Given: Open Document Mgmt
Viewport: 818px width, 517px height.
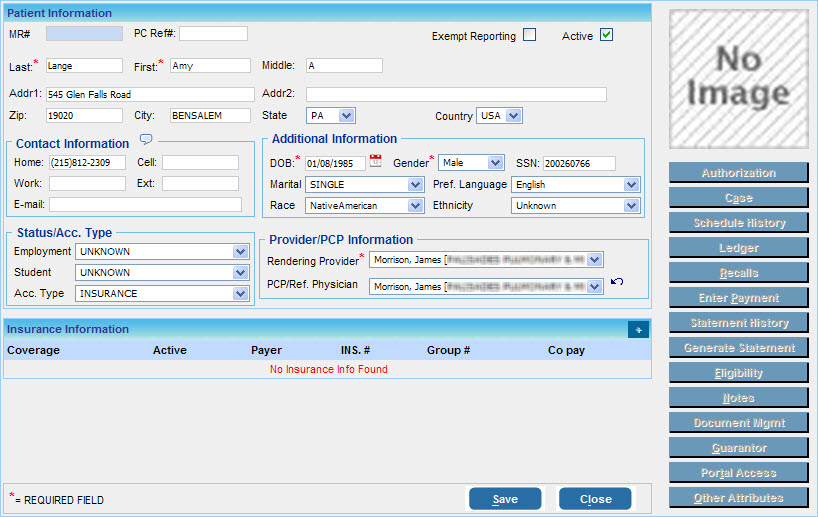Looking at the screenshot, I should click(x=738, y=423).
